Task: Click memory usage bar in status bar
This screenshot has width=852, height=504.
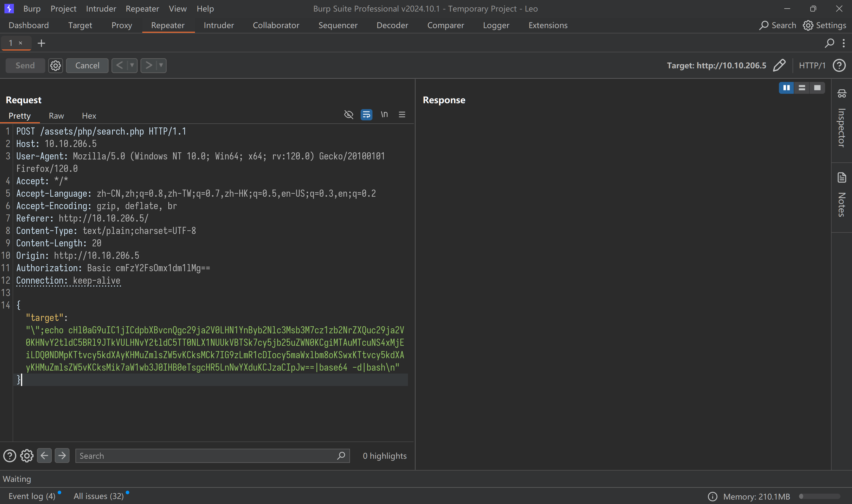Action: coord(820,497)
